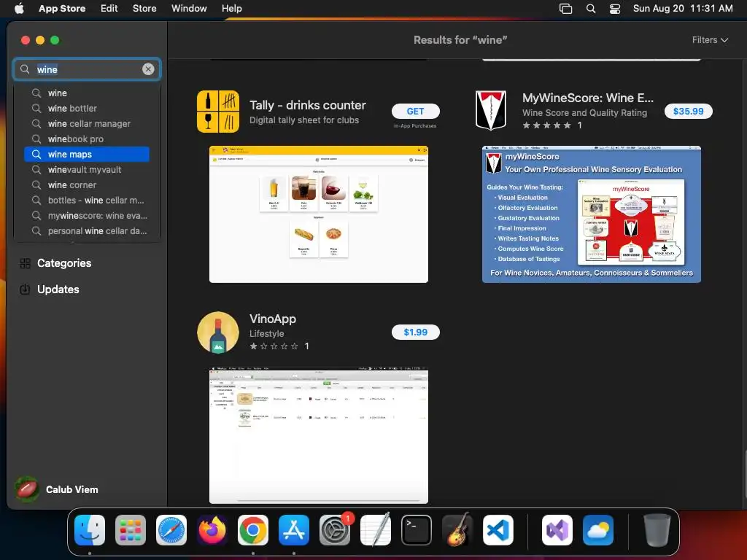The width and height of the screenshot is (747, 560).
Task: Click the wine search input field
Action: pyautogui.click(x=88, y=69)
